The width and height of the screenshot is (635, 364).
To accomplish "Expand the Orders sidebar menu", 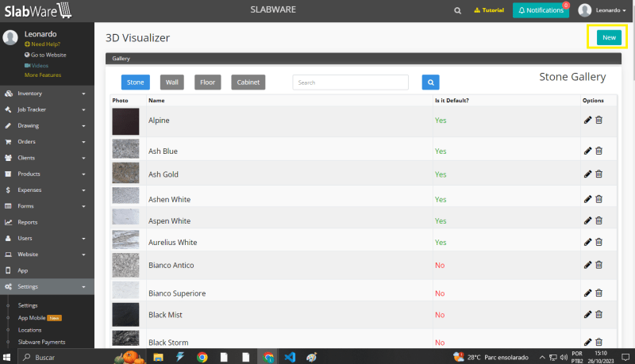I will pos(47,141).
